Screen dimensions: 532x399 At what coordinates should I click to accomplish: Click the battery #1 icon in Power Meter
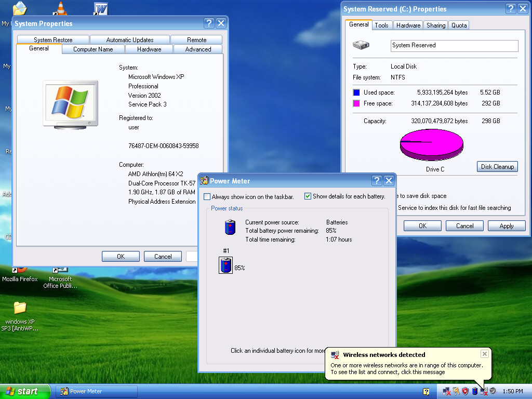point(225,265)
